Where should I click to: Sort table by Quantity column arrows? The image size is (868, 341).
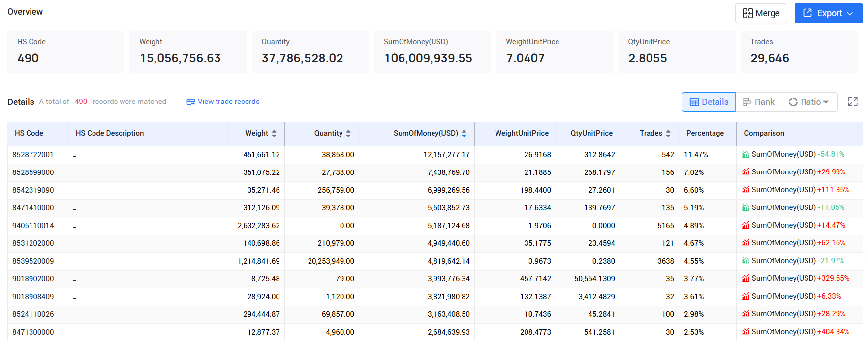point(348,133)
